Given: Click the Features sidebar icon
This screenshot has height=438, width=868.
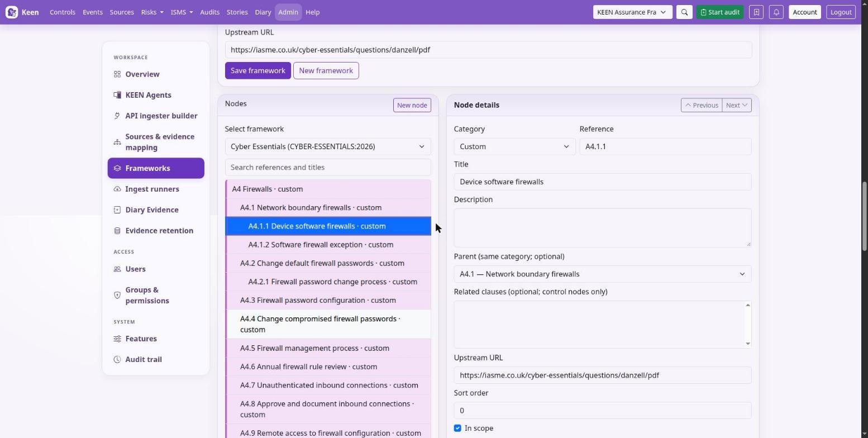Looking at the screenshot, I should pos(117,339).
